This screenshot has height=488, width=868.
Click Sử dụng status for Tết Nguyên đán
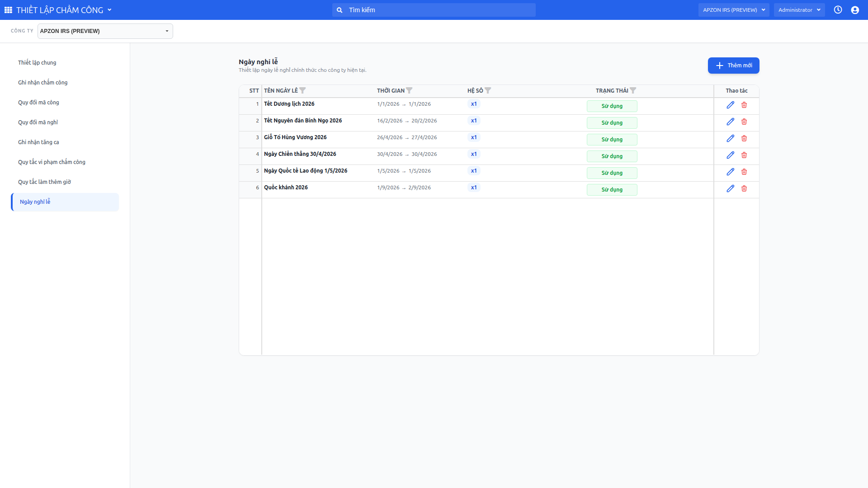click(x=612, y=123)
